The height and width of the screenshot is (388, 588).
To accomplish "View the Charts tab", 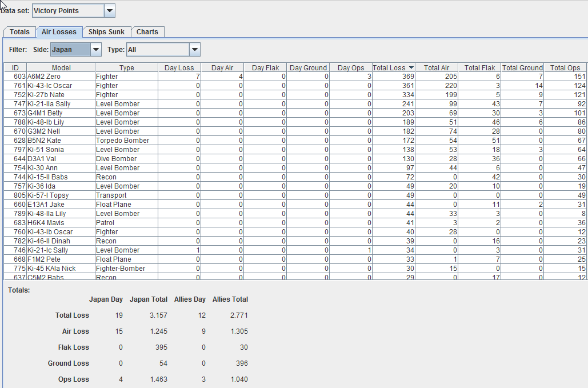I will pos(147,32).
